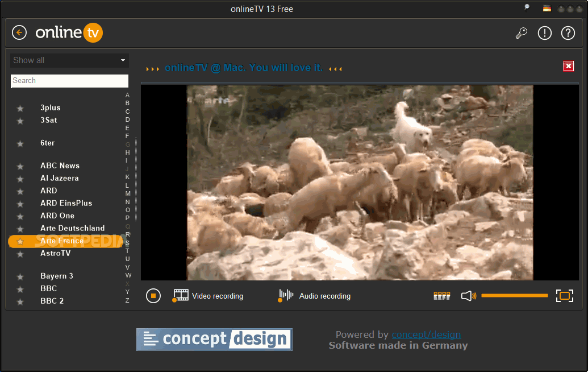Select the 3plus channel

tap(50, 108)
